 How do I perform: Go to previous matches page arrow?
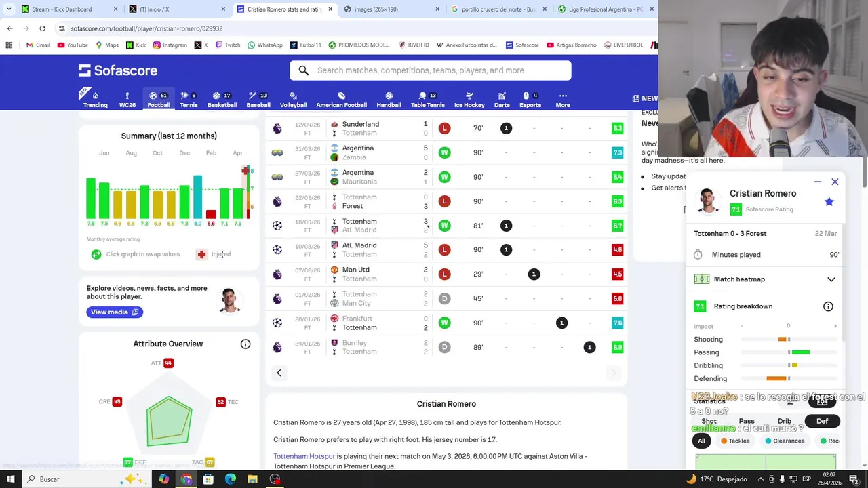[x=279, y=373]
